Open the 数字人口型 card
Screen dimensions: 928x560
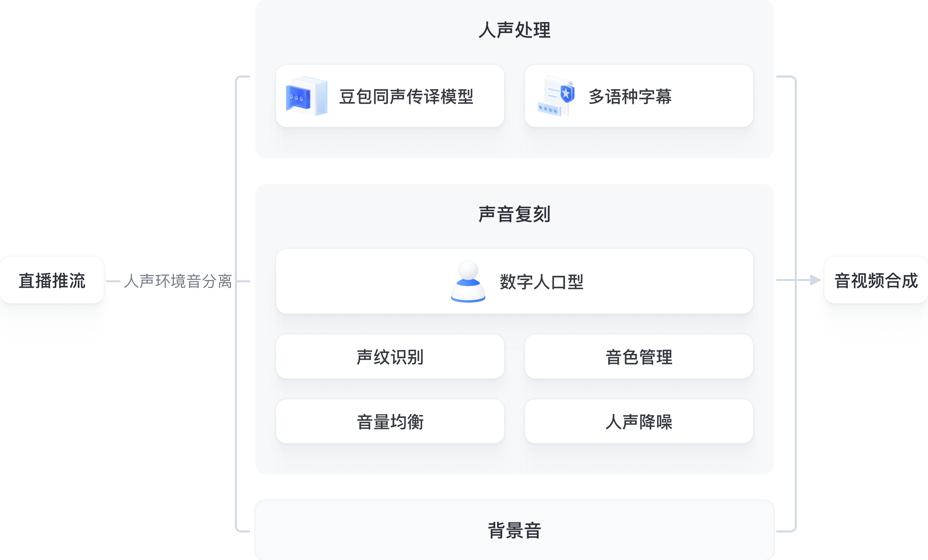point(515,281)
